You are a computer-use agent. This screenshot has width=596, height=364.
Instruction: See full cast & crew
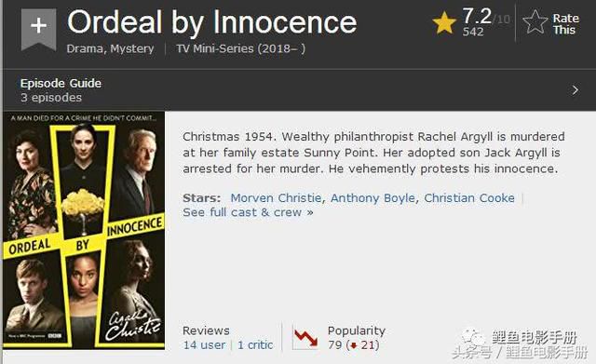(248, 212)
